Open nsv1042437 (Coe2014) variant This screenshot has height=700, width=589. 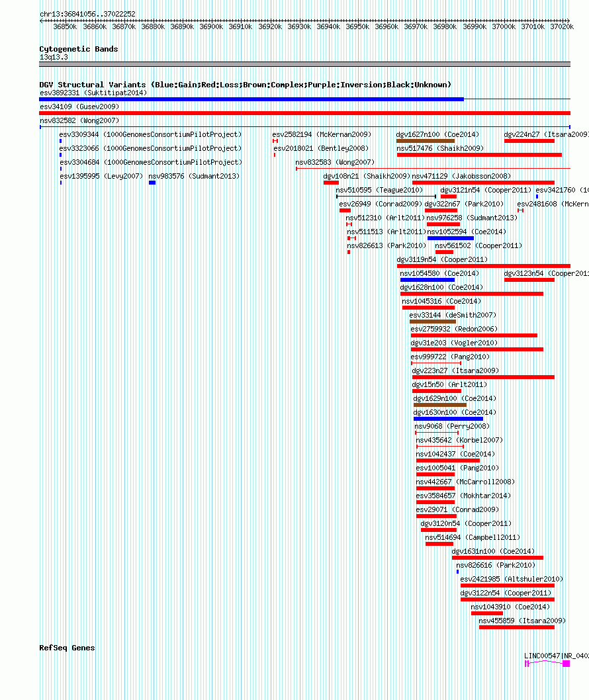[x=455, y=454]
